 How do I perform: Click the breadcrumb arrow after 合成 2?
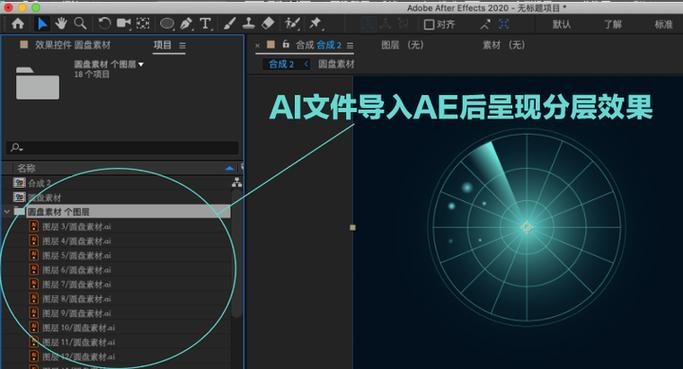(x=306, y=64)
